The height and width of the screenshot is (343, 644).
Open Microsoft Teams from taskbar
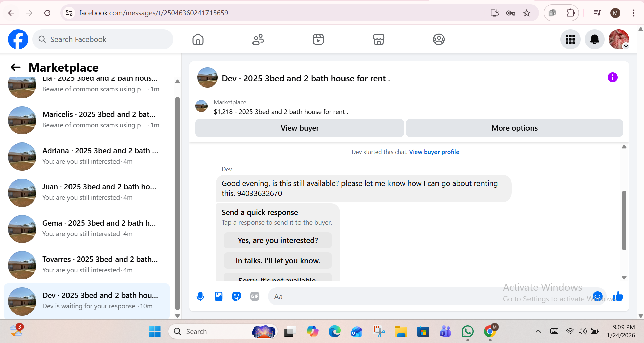click(445, 332)
